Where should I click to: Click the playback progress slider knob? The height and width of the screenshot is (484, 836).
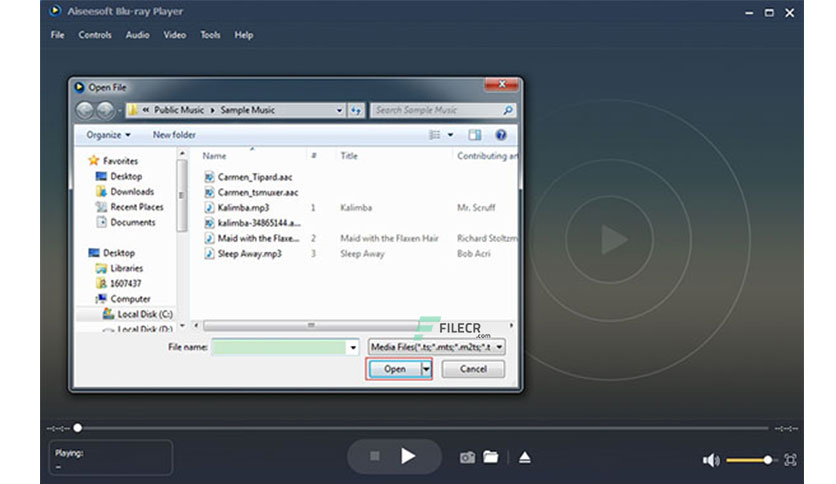pos(78,428)
